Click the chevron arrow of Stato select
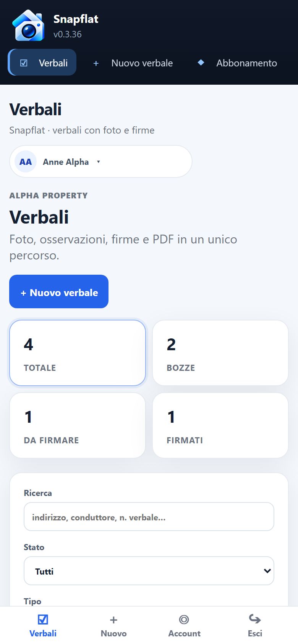The width and height of the screenshot is (298, 644). point(267,571)
